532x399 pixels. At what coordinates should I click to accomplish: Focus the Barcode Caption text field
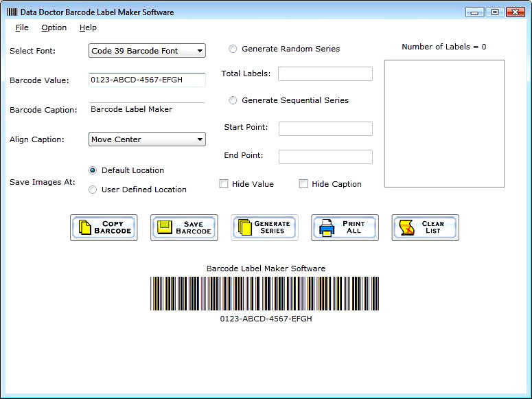[147, 109]
